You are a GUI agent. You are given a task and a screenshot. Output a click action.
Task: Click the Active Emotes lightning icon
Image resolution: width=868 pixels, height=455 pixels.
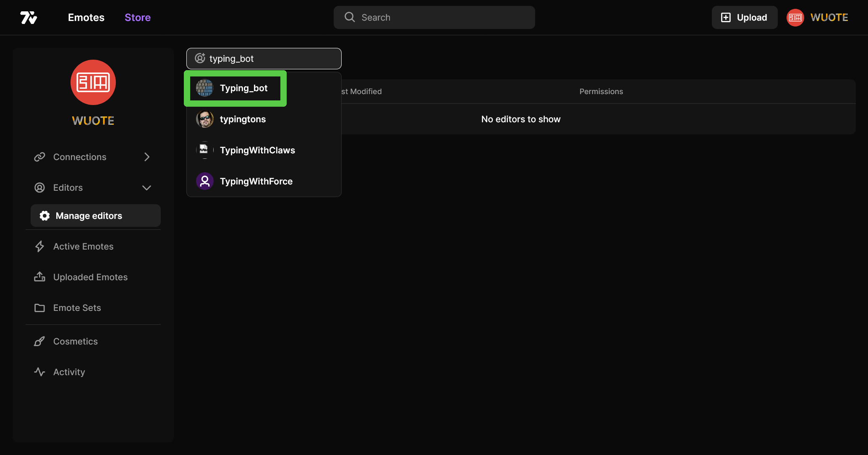click(x=39, y=247)
